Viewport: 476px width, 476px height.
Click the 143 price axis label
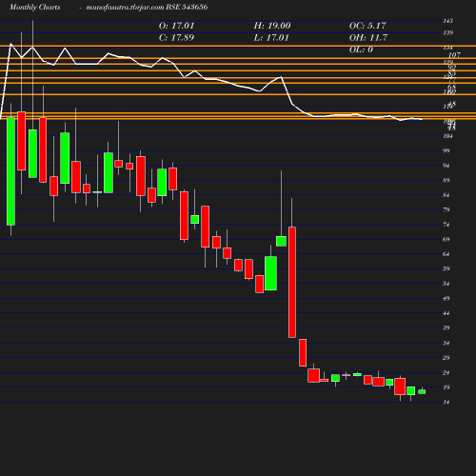(447, 21)
